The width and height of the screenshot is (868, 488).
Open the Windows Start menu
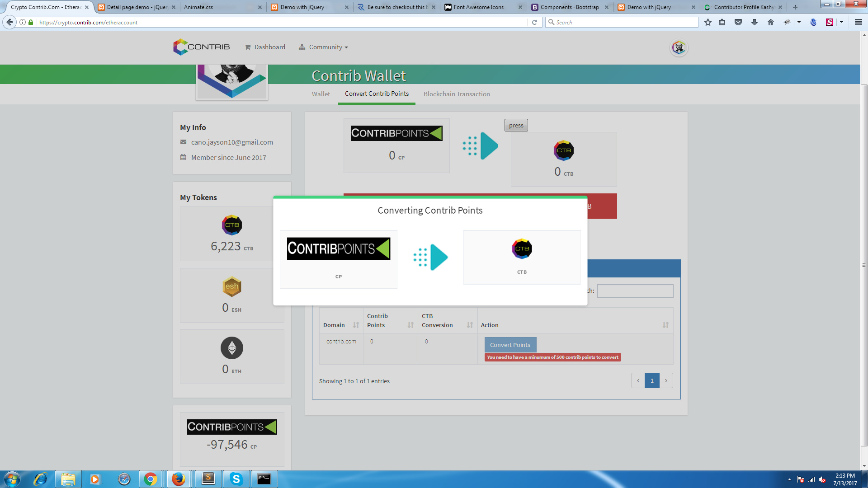[12, 479]
